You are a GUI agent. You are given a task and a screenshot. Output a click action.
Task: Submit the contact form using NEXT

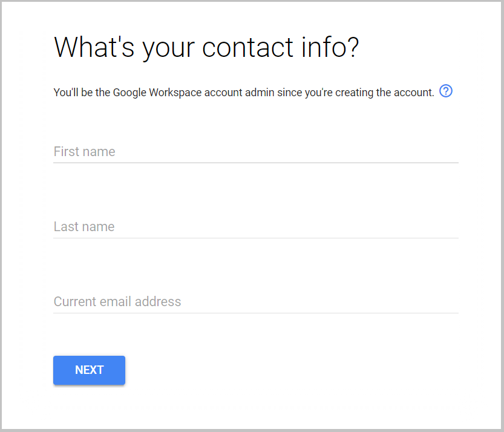tap(89, 370)
